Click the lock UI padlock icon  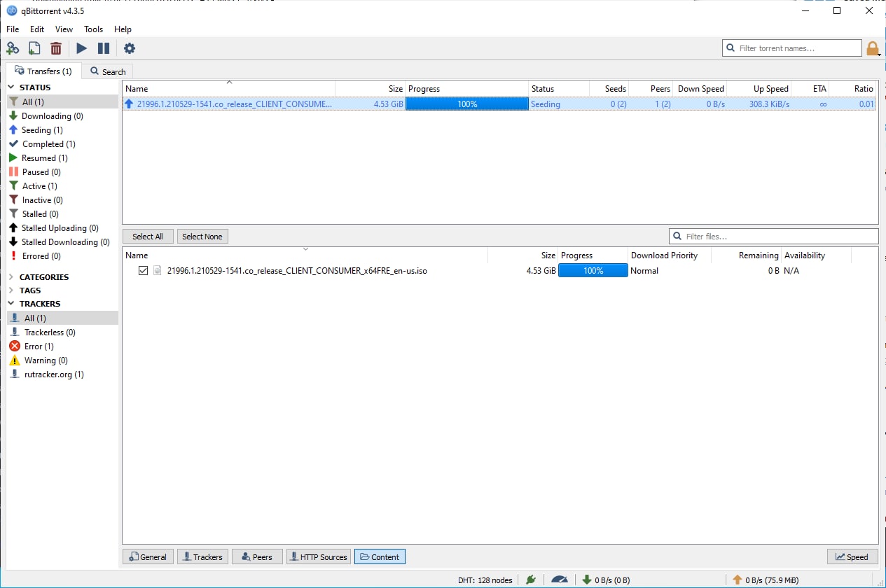[x=873, y=48]
